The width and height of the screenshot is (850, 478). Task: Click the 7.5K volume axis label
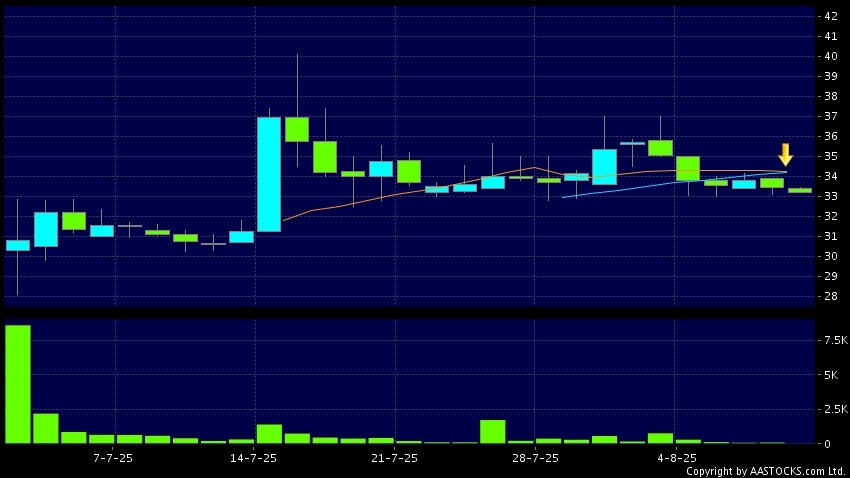(x=835, y=340)
